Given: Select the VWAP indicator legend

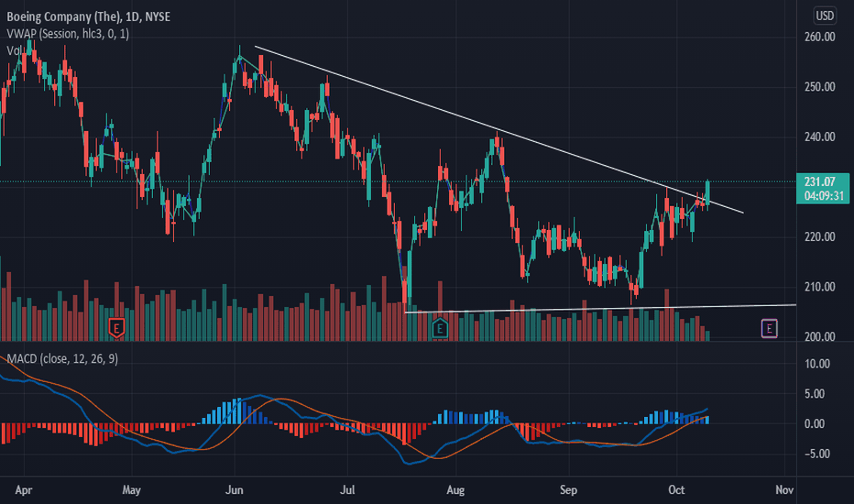Looking at the screenshot, I should [68, 34].
